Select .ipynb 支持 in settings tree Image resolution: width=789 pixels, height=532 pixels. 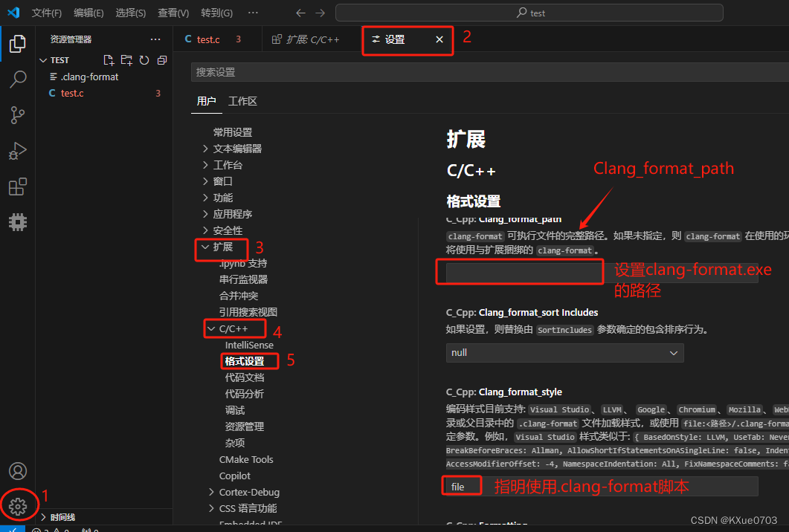click(243, 264)
